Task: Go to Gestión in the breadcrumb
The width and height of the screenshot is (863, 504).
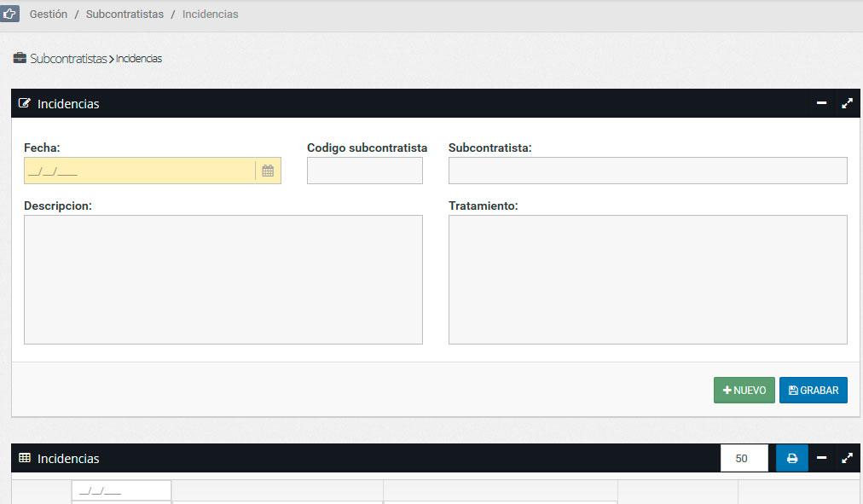Action: (x=49, y=14)
